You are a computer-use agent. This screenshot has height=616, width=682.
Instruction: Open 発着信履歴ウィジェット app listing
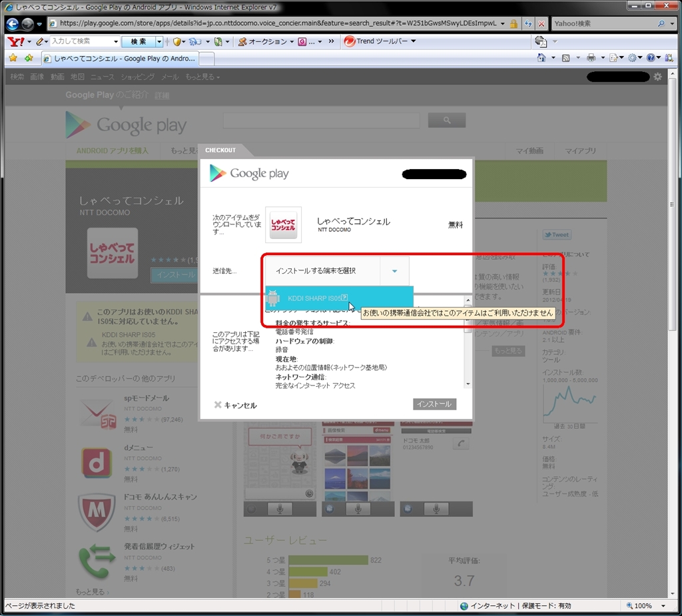tap(159, 546)
